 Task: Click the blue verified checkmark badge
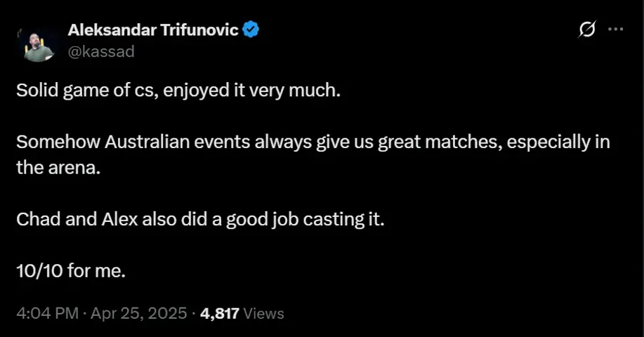[251, 29]
